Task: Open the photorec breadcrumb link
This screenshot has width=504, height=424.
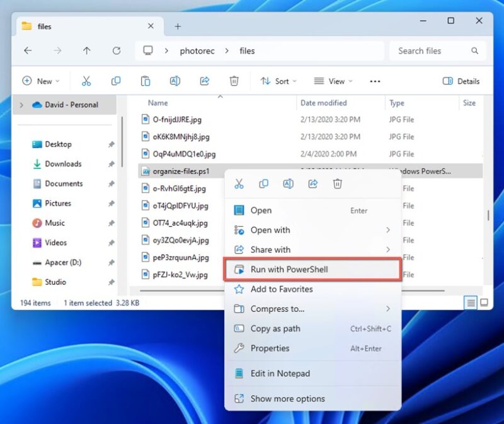Action: (197, 50)
